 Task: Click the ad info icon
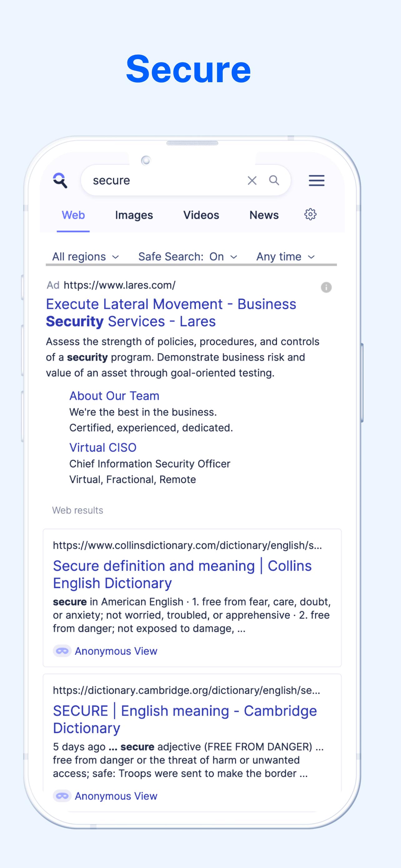click(326, 287)
